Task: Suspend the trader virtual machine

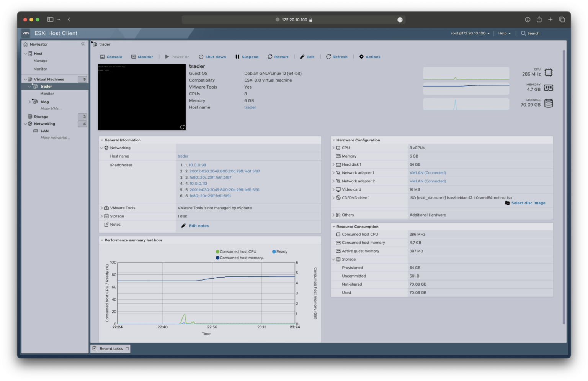Action: click(x=247, y=57)
